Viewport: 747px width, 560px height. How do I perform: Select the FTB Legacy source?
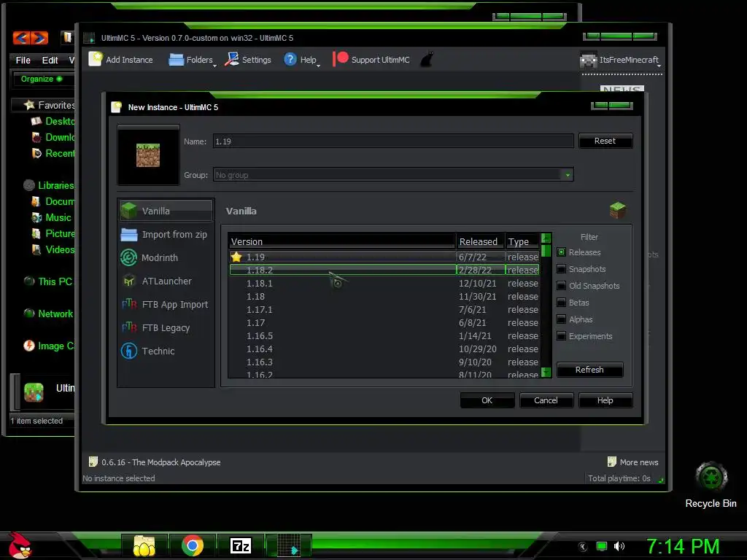166,327
